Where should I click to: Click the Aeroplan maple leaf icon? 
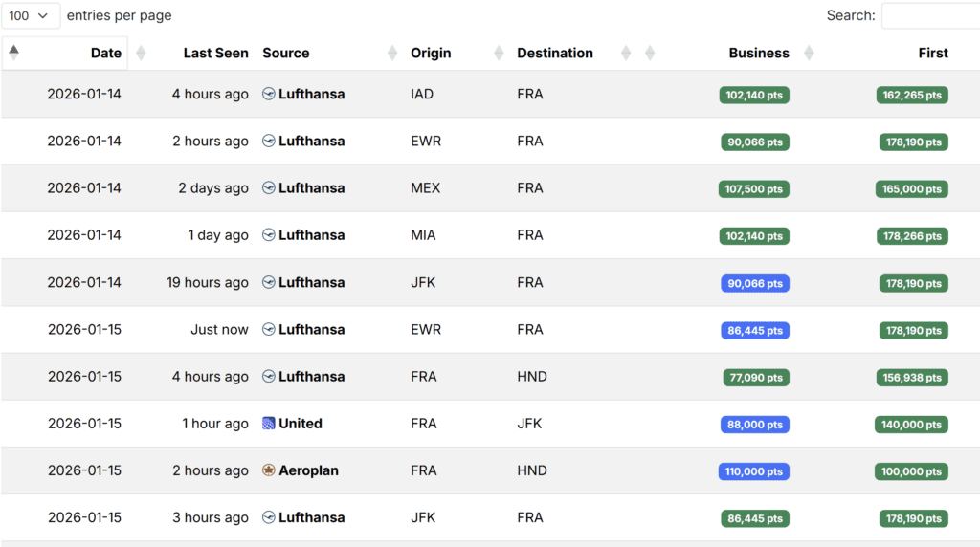(269, 470)
